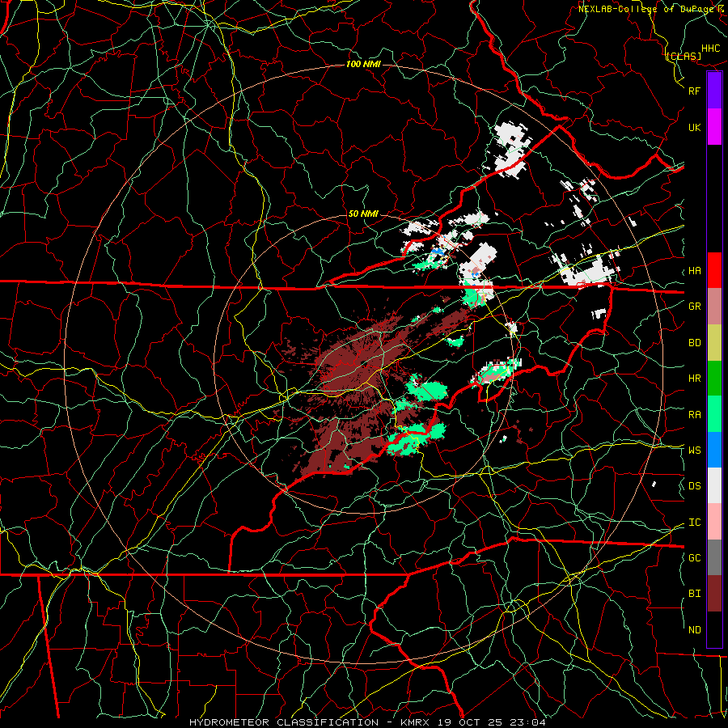Viewport: 728px width, 728px height.
Task: Click the UK magenta legend swatch
Action: click(714, 127)
